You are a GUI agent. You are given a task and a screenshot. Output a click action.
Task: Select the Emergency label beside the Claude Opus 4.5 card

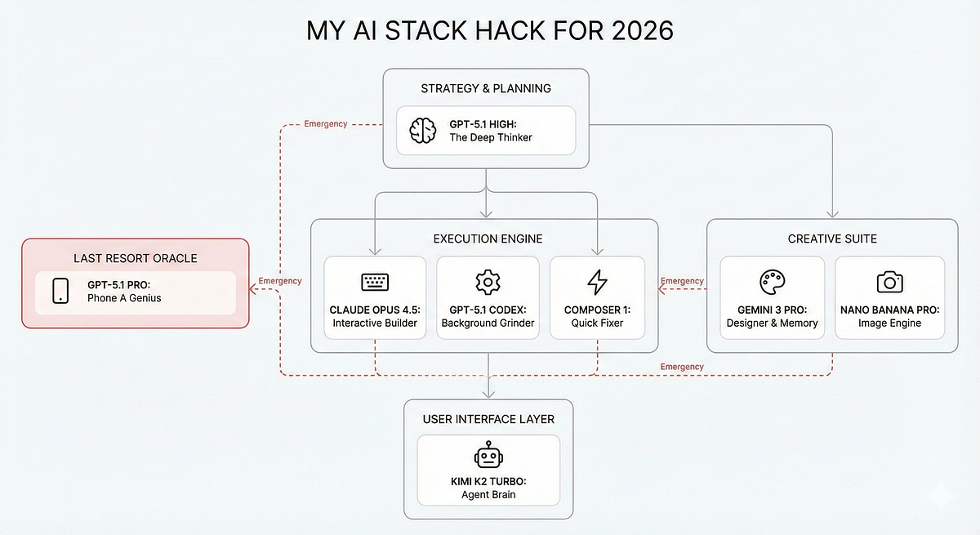pyautogui.click(x=280, y=281)
